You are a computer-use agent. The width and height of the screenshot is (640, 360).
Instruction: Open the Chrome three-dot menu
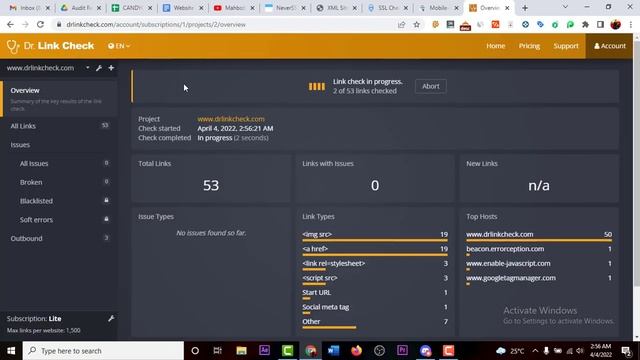[631, 24]
